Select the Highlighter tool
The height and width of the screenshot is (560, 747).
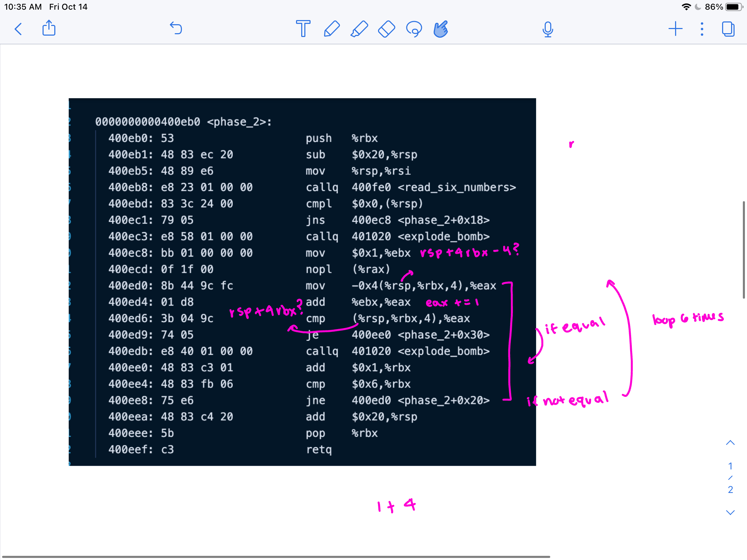click(x=359, y=29)
